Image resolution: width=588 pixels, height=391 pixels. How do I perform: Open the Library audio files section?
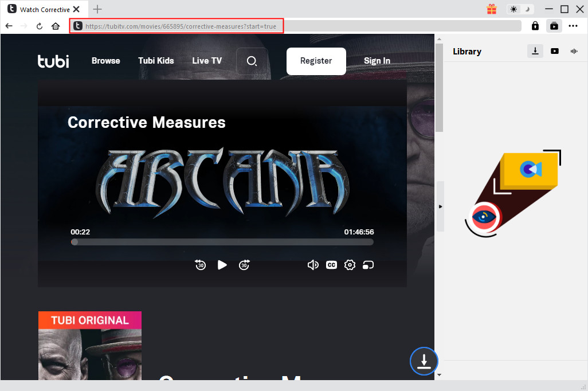point(574,51)
